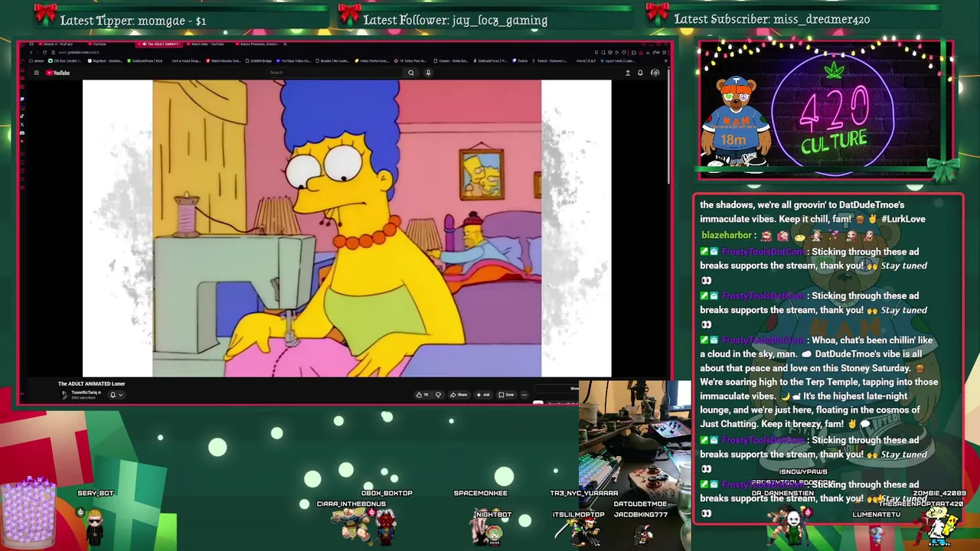Save the video to a playlist
The height and width of the screenshot is (551, 980).
click(506, 395)
